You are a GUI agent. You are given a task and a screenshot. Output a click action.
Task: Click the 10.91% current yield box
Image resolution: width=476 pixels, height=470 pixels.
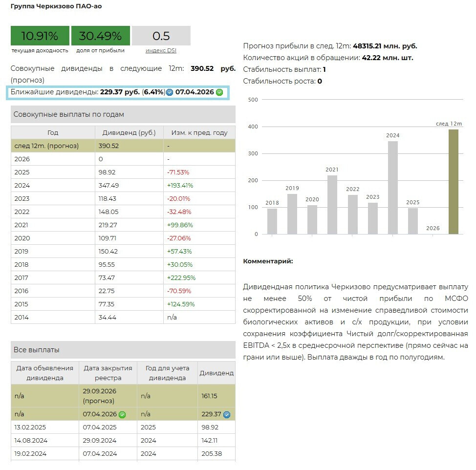tap(40, 36)
